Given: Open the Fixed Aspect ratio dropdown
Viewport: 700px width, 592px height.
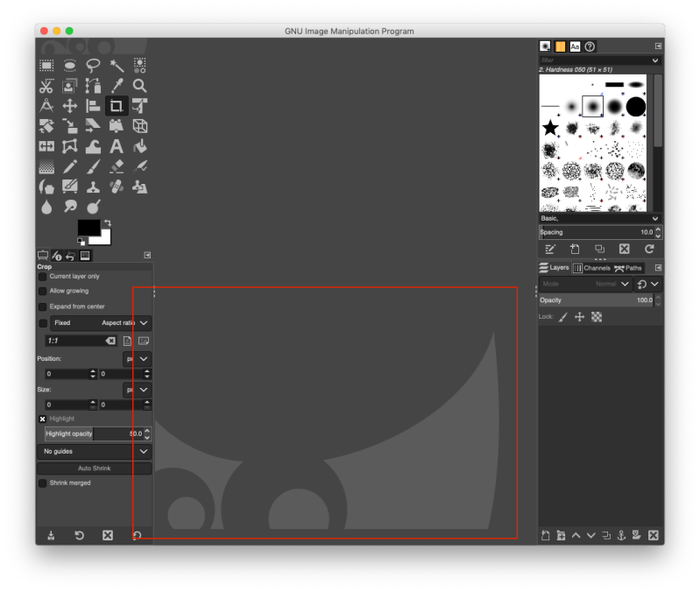Looking at the screenshot, I should [145, 323].
